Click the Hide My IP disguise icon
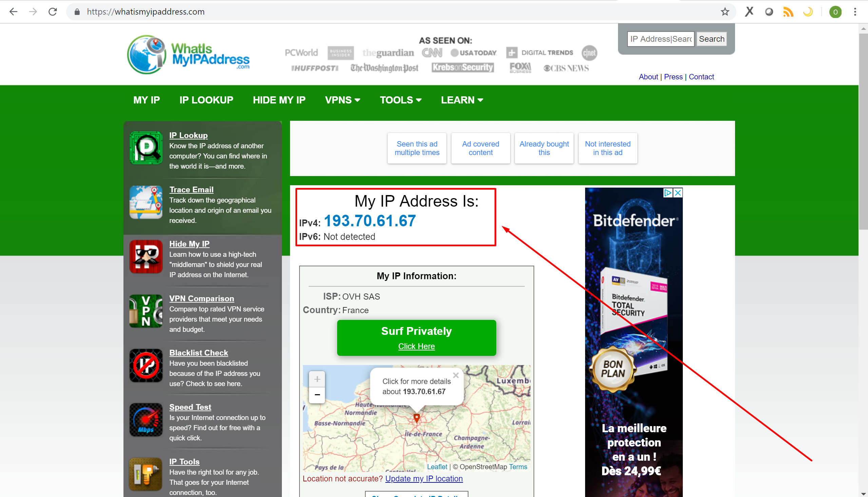The width and height of the screenshot is (868, 497). 146,256
